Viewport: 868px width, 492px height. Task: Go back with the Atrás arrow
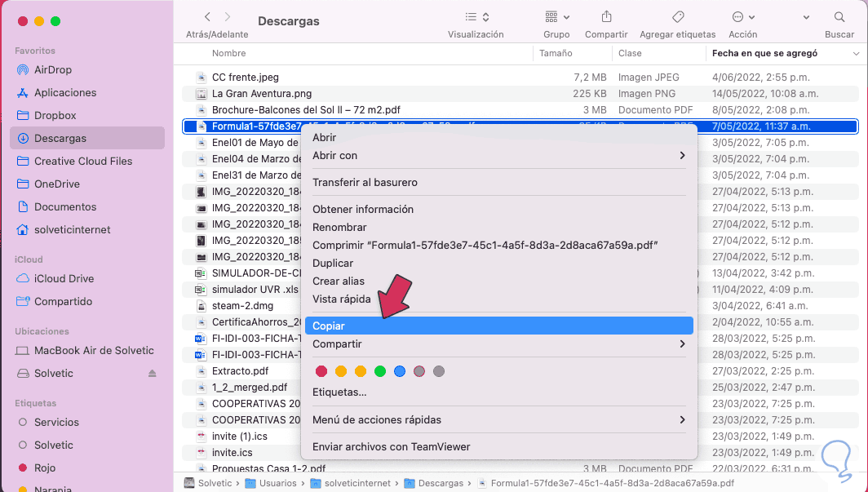(x=207, y=17)
